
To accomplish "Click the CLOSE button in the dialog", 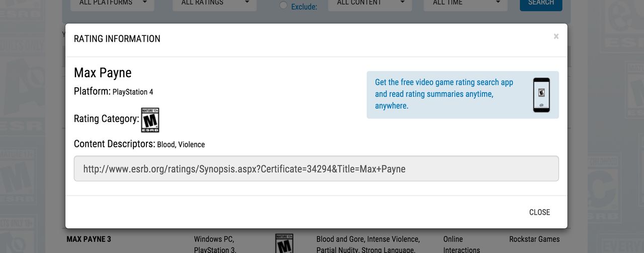I will tap(539, 212).
